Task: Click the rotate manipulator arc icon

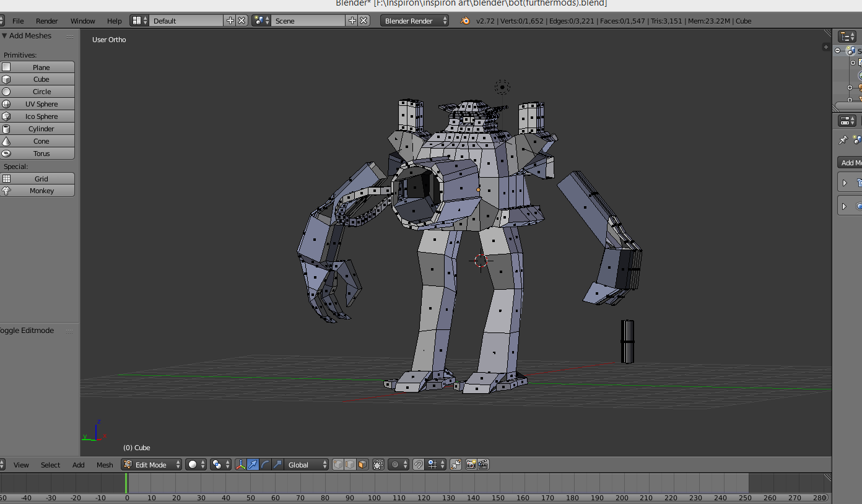Action: [x=266, y=464]
